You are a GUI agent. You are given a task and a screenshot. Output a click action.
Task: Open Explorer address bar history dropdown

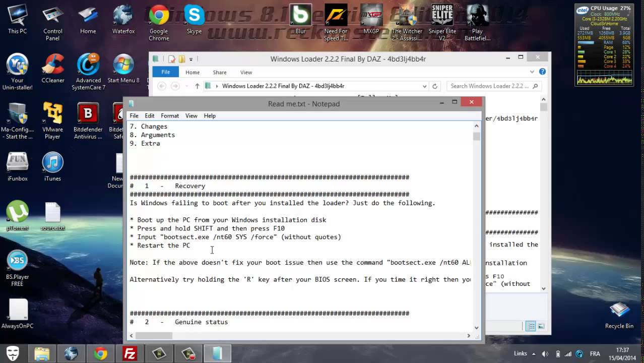click(424, 86)
